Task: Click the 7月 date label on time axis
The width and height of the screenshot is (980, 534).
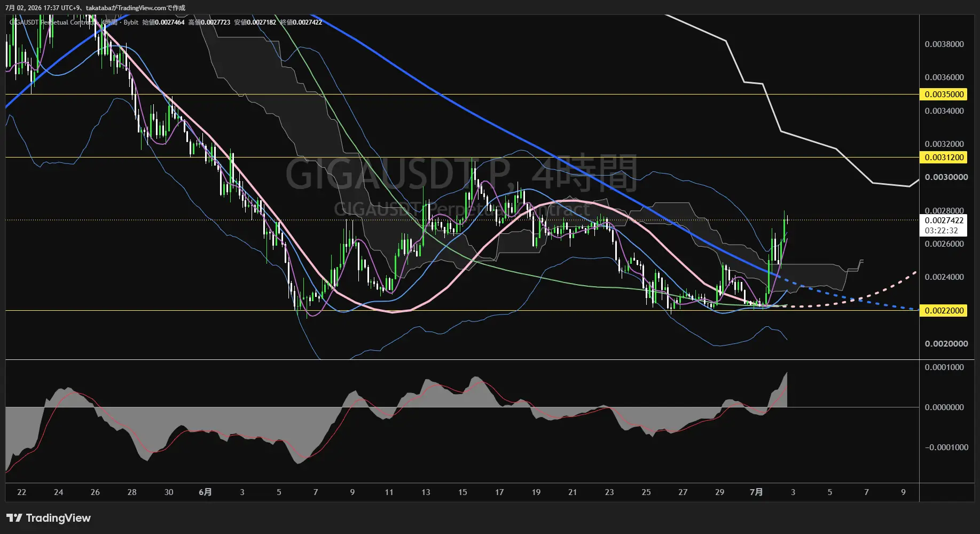Action: coord(756,492)
